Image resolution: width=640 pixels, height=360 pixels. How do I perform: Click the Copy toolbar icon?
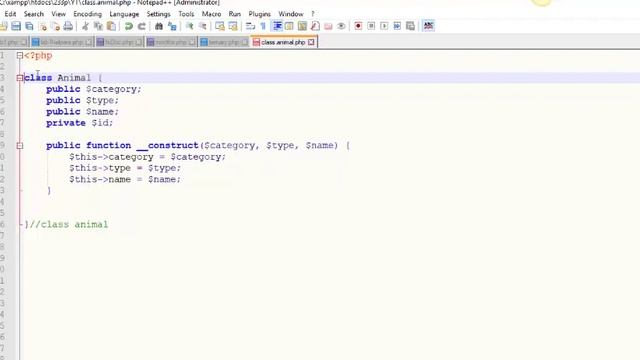click(98, 27)
